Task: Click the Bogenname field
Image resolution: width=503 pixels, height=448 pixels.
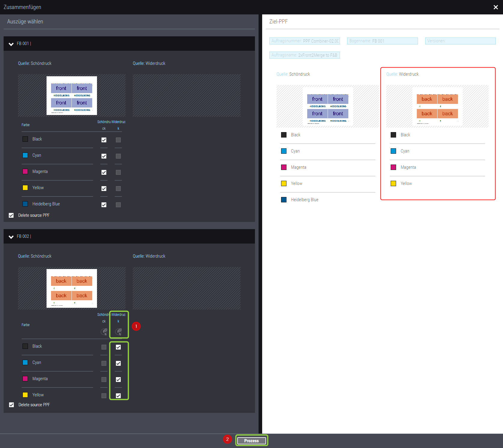Action: pos(382,41)
